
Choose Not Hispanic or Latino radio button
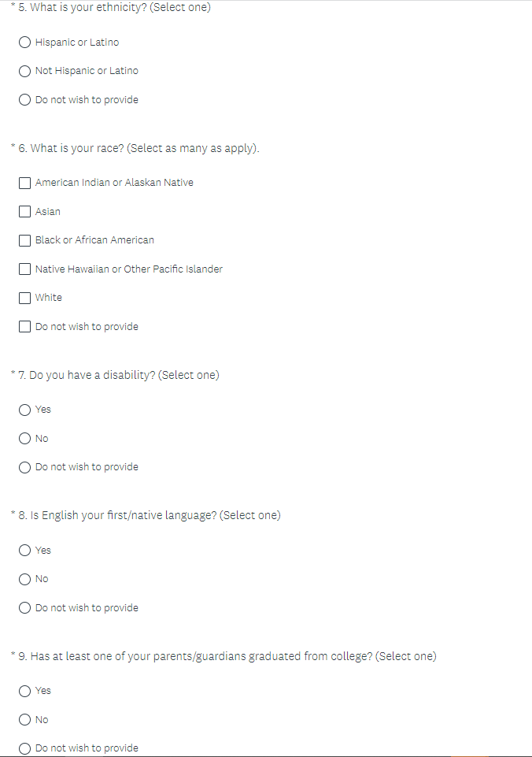(x=25, y=71)
